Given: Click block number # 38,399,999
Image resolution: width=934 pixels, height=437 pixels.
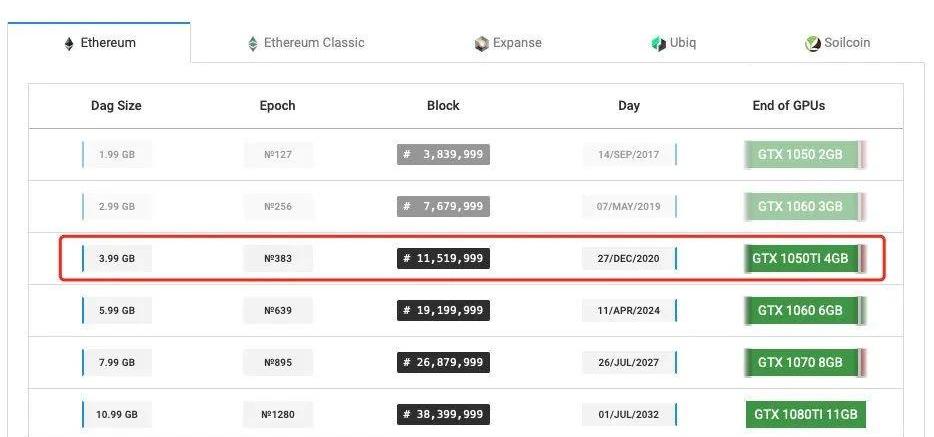Looking at the screenshot, I should point(443,414).
